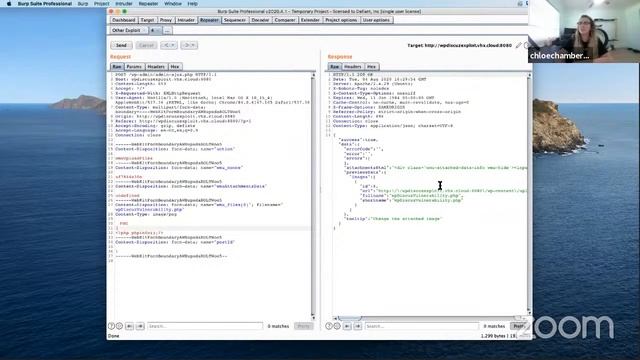Image resolution: width=640 pixels, height=360 pixels.
Task: Open the Project options tab
Action: [x=341, y=20]
